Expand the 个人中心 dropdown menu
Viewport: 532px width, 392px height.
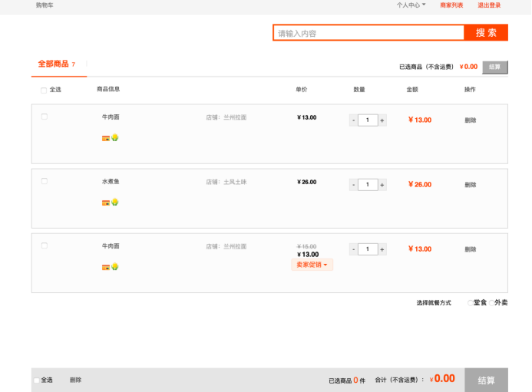(411, 5)
